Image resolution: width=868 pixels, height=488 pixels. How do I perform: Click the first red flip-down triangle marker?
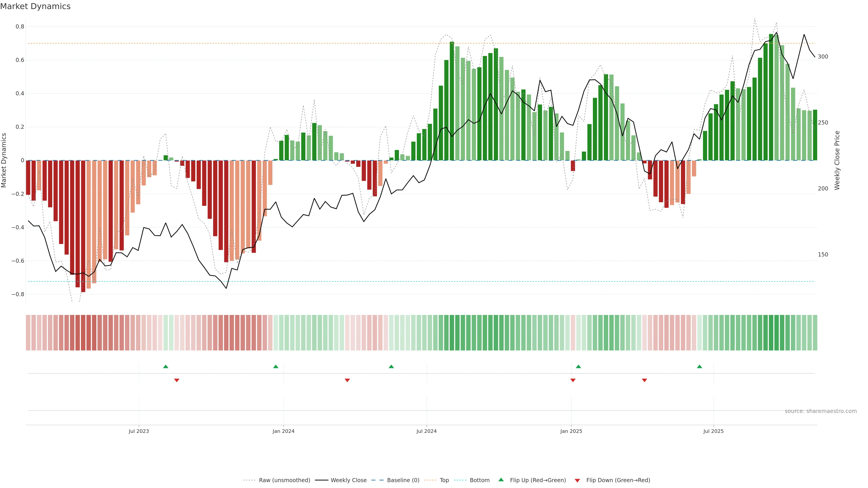177,380
